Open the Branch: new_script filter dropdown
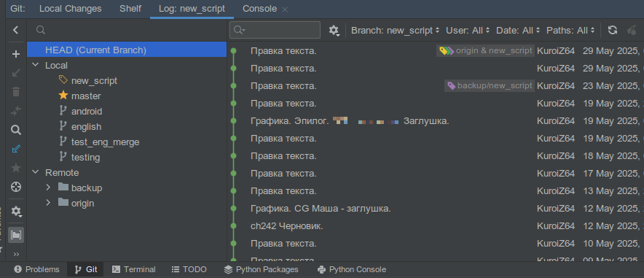The width and height of the screenshot is (644, 278). tap(395, 31)
